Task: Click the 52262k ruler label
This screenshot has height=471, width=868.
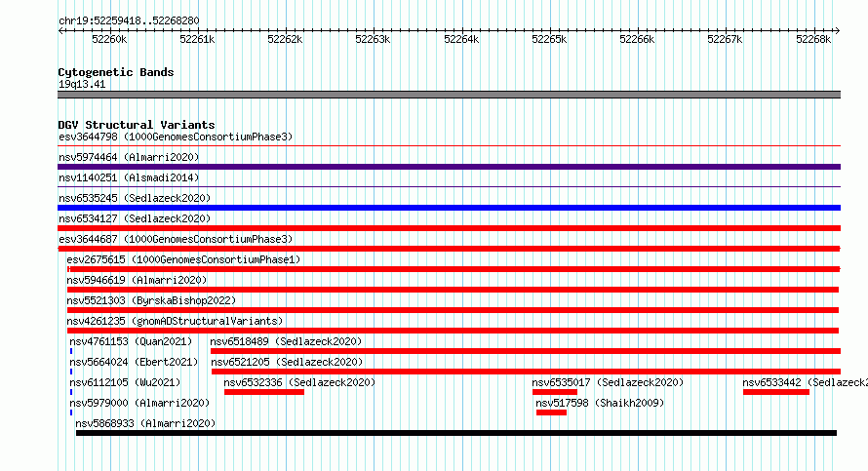Action: 285,39
